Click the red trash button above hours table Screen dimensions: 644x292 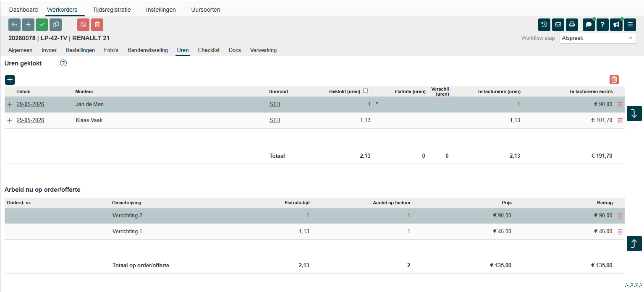tap(614, 79)
